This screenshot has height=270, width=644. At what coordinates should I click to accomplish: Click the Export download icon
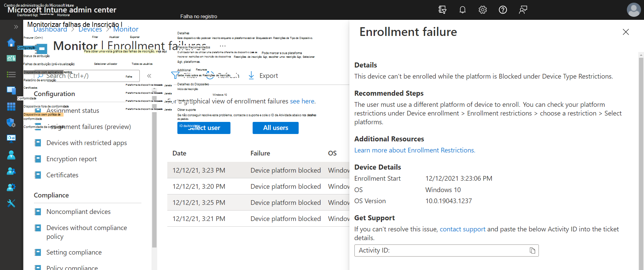[251, 76]
